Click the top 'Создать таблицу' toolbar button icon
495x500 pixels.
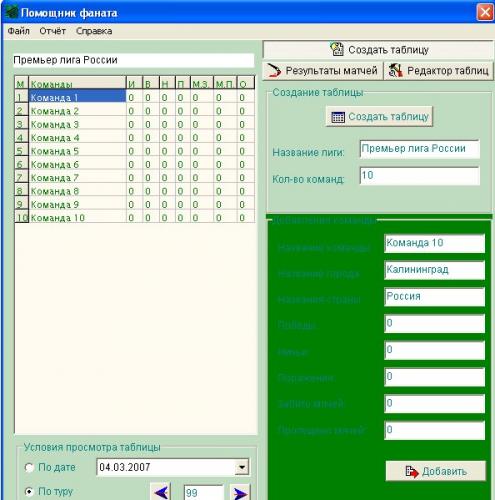[x=337, y=49]
